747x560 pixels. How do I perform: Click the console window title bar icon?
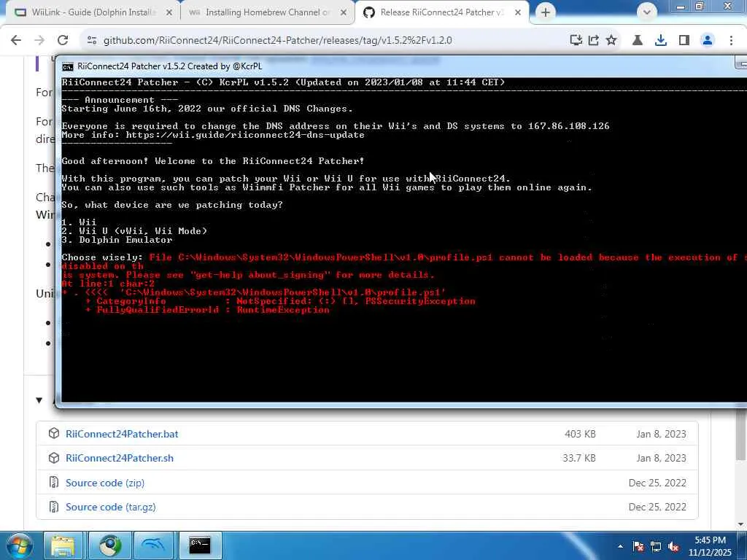pyautogui.click(x=68, y=66)
